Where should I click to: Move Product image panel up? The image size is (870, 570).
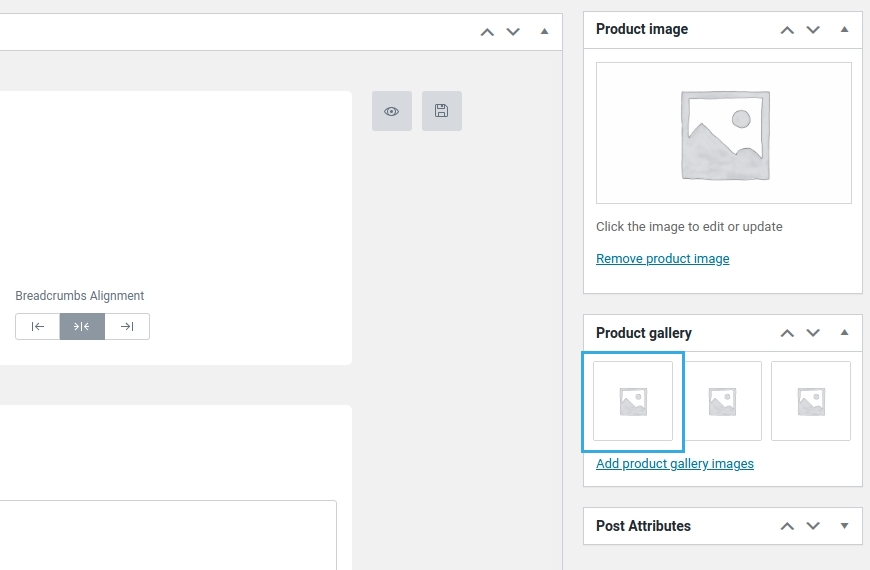787,30
